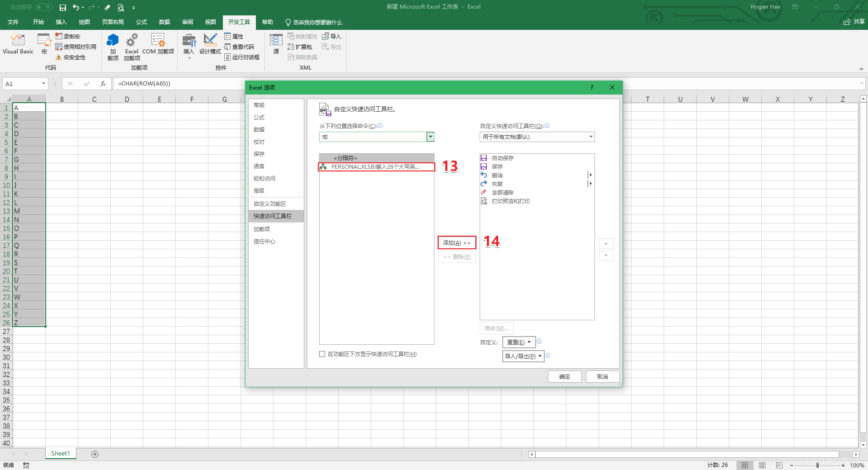Switch to View (视图) tab
Screen dimensions: 868x470
pyautogui.click(x=210, y=22)
